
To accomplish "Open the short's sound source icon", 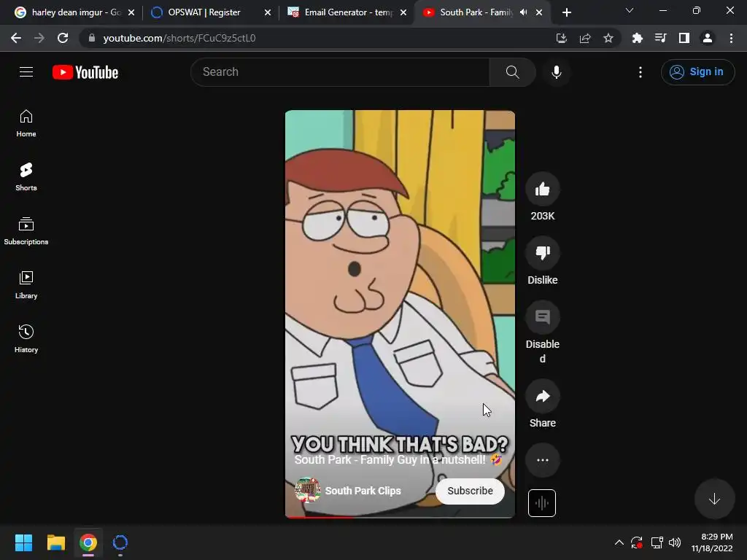I will (542, 503).
